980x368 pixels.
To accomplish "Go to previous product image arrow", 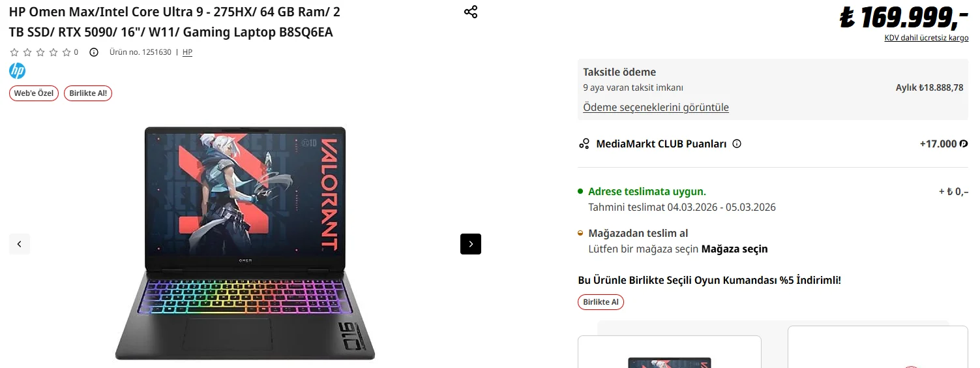I will click(20, 244).
